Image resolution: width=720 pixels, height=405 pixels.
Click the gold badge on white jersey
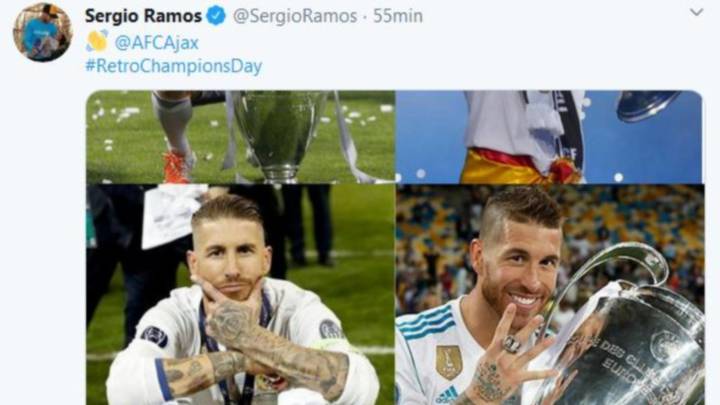[449, 362]
